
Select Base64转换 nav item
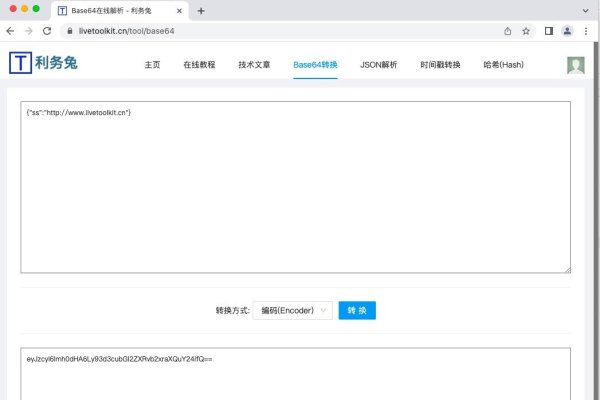pos(315,65)
